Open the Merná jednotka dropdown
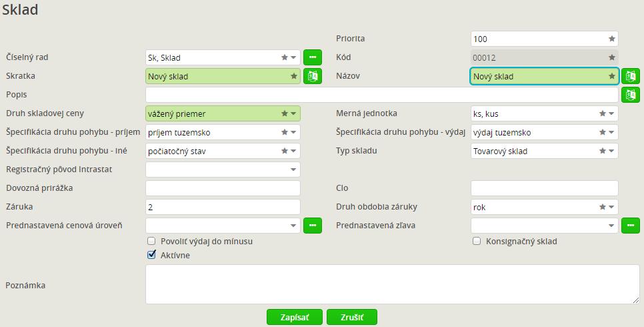The image size is (644, 327). click(x=611, y=113)
